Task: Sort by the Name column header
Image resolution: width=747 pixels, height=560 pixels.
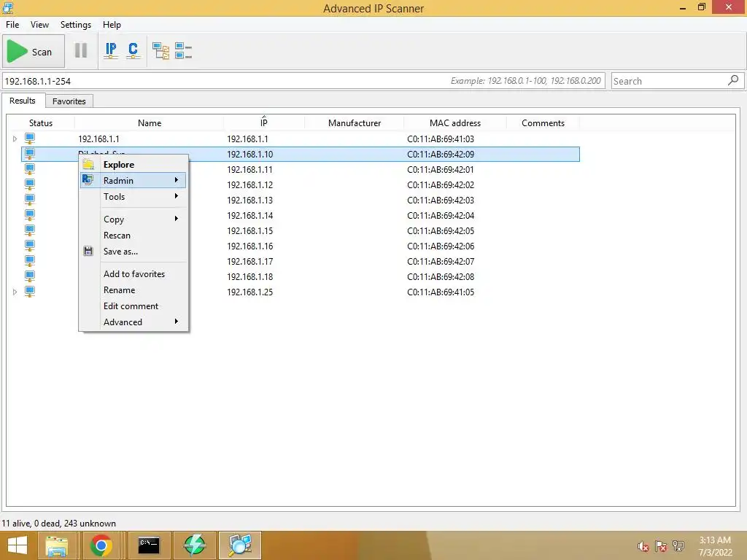Action: 149,122
